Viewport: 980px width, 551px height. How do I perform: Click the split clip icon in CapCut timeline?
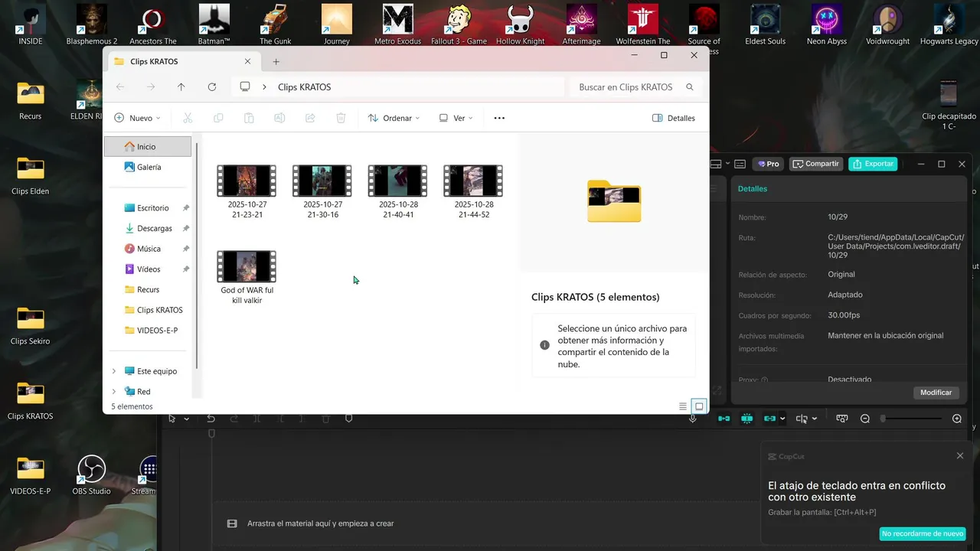(257, 419)
